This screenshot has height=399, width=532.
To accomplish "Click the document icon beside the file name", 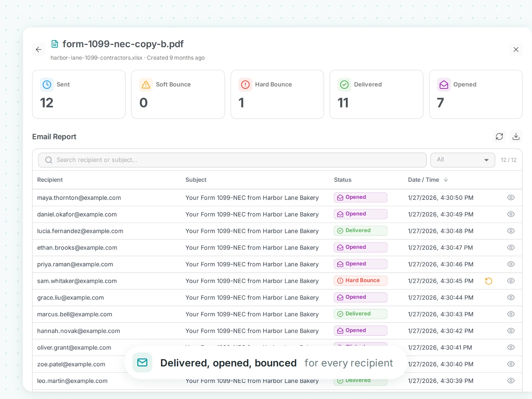I will [x=55, y=44].
